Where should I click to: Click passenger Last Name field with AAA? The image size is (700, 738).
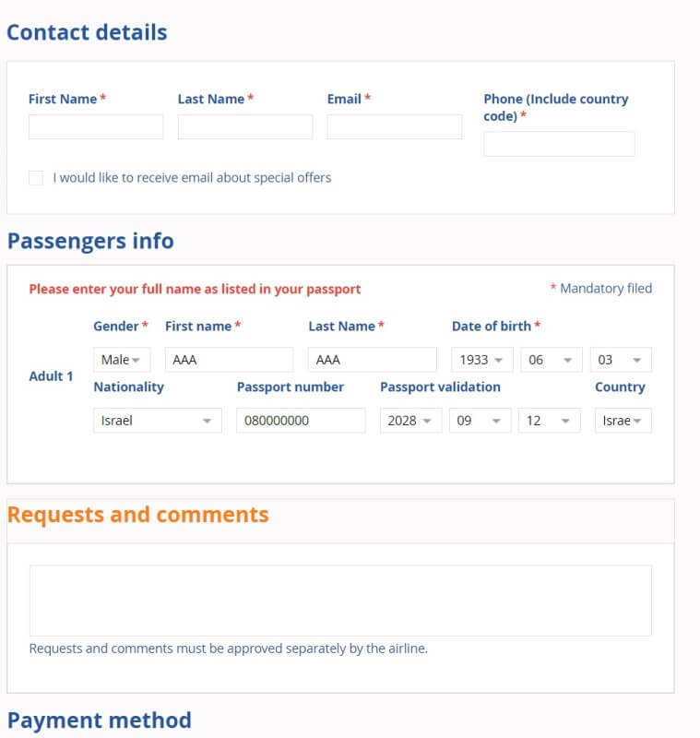point(372,360)
